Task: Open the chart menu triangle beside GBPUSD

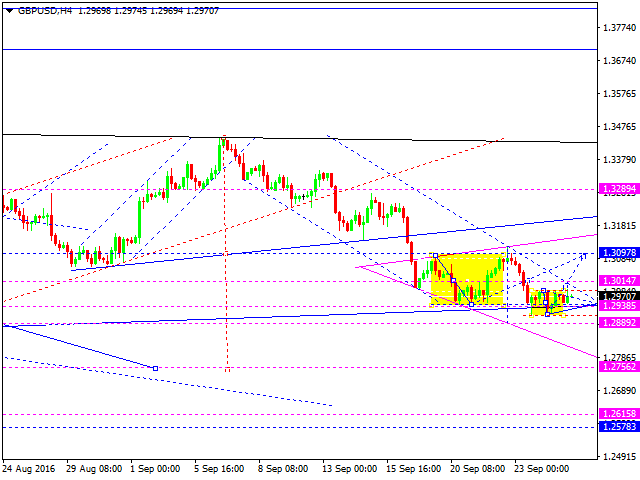Action: pyautogui.click(x=9, y=11)
